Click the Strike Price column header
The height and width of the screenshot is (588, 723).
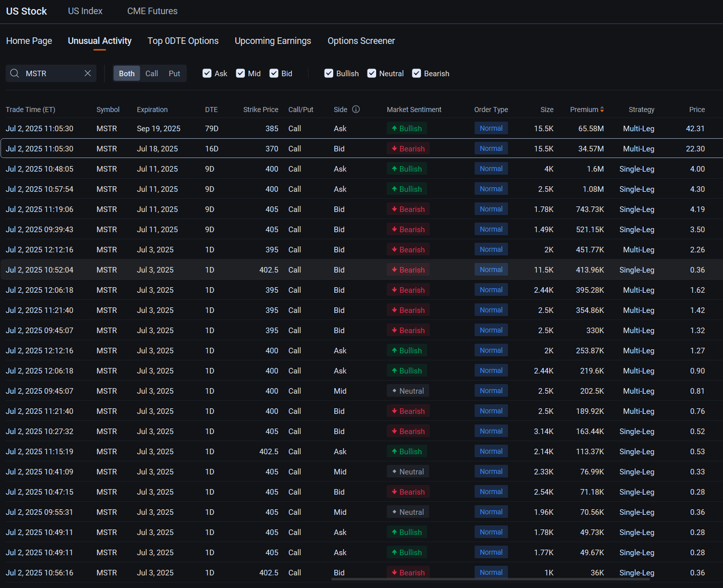[x=261, y=110]
